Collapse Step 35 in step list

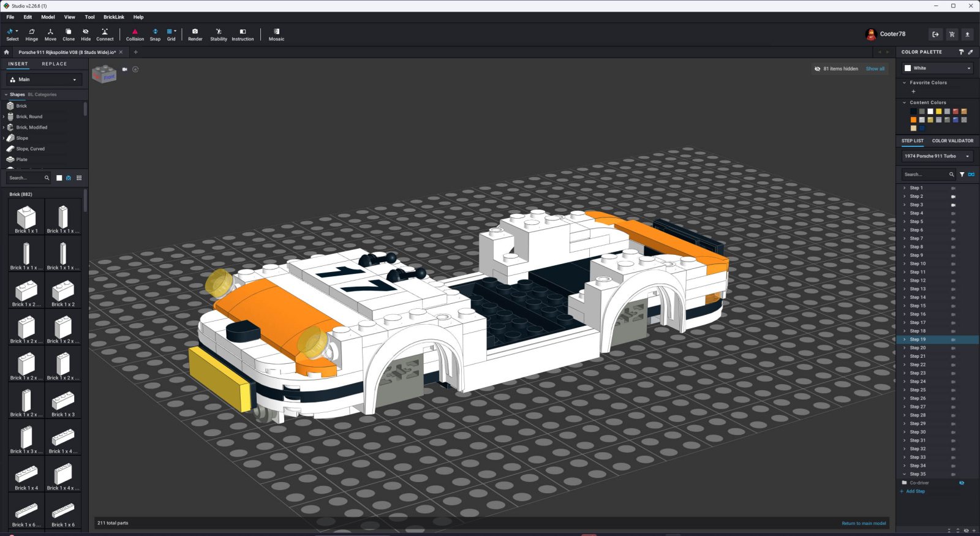pyautogui.click(x=905, y=474)
